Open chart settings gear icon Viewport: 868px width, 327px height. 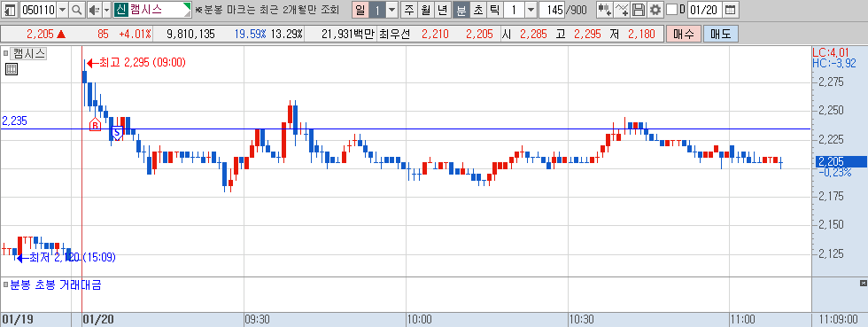pos(655,10)
